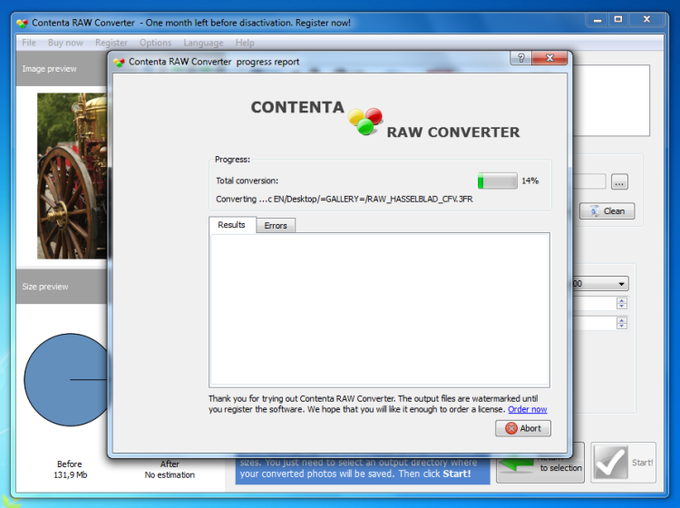Image resolution: width=680 pixels, height=508 pixels.
Task: Click the main window title bar app icon
Action: [22, 23]
